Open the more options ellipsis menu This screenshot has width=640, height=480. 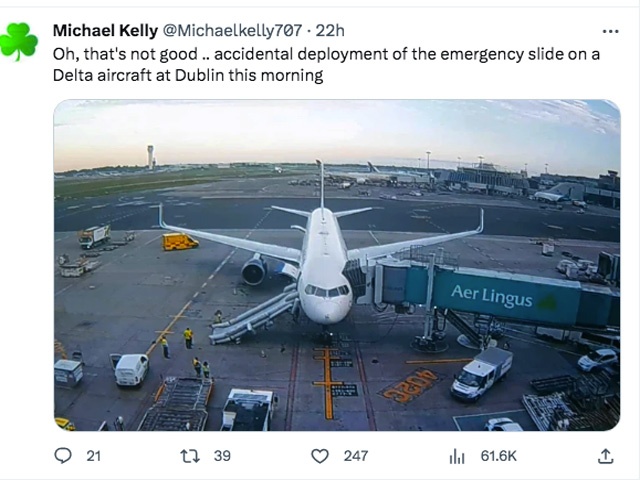tap(610, 31)
